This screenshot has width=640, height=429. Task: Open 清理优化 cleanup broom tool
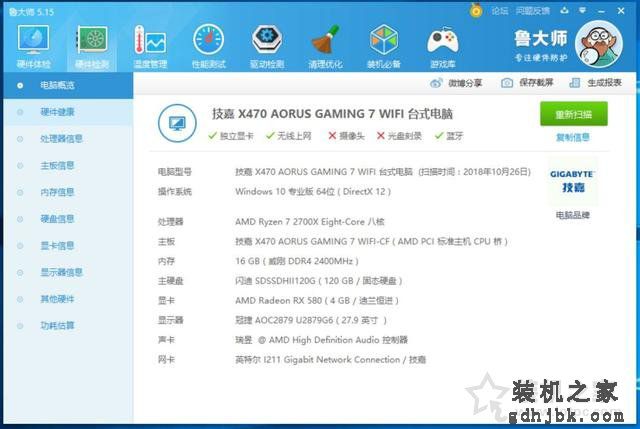coord(325,47)
